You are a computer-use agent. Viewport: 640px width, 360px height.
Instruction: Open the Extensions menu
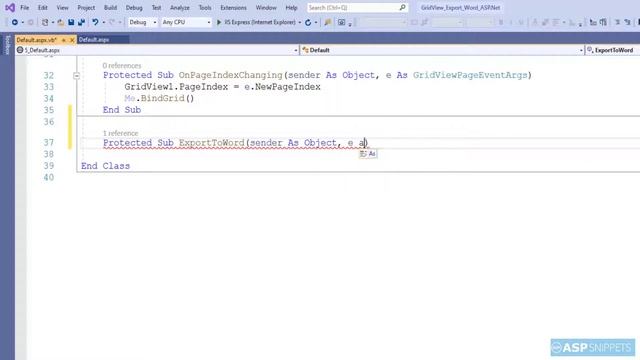click(x=233, y=8)
